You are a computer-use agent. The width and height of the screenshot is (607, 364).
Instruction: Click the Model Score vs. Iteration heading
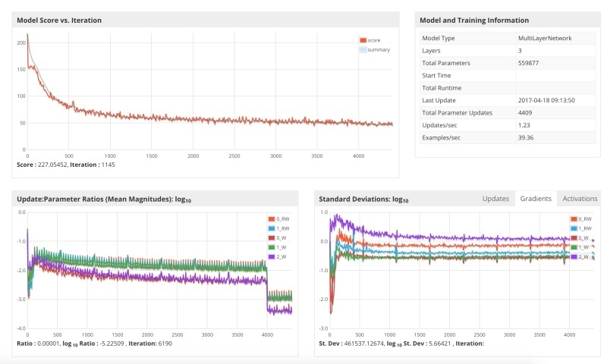(x=59, y=20)
